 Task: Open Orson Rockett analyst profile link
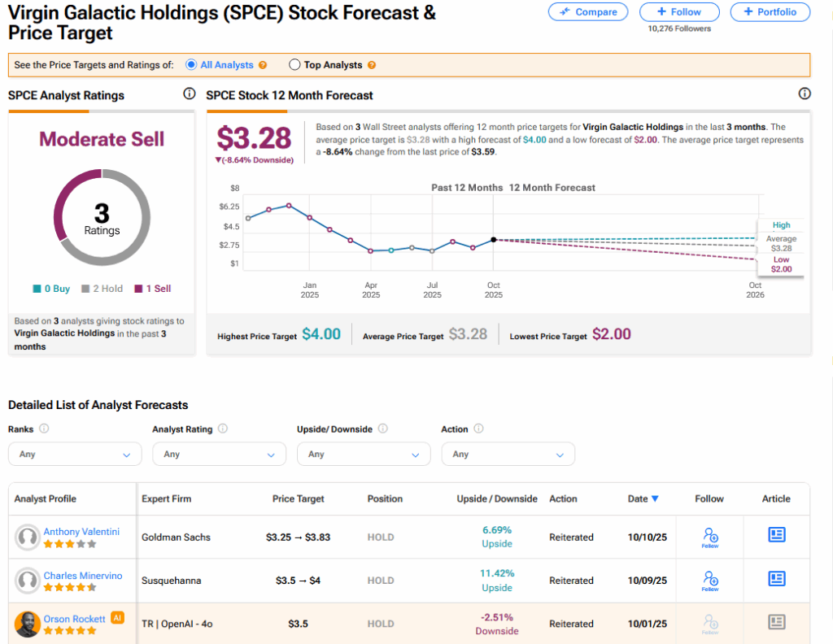click(x=75, y=619)
